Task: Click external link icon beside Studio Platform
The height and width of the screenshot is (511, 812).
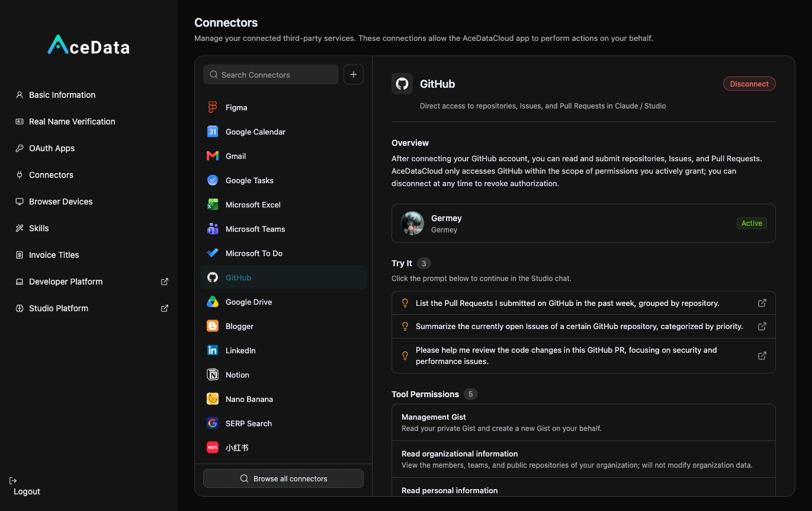Action: 165,308
